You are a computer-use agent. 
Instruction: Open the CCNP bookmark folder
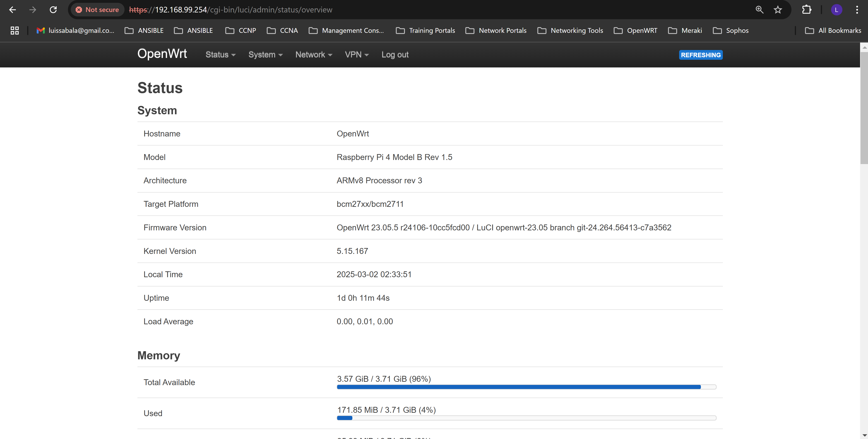point(240,31)
